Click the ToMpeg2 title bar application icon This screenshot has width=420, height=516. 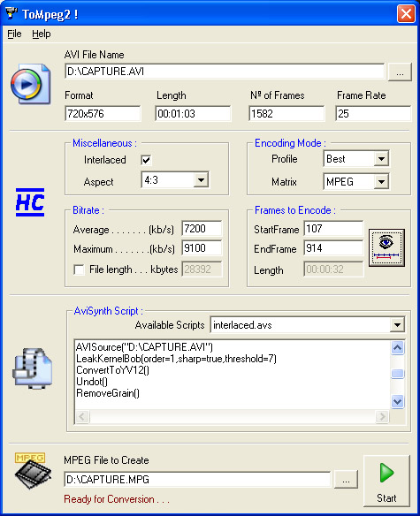(x=11, y=13)
